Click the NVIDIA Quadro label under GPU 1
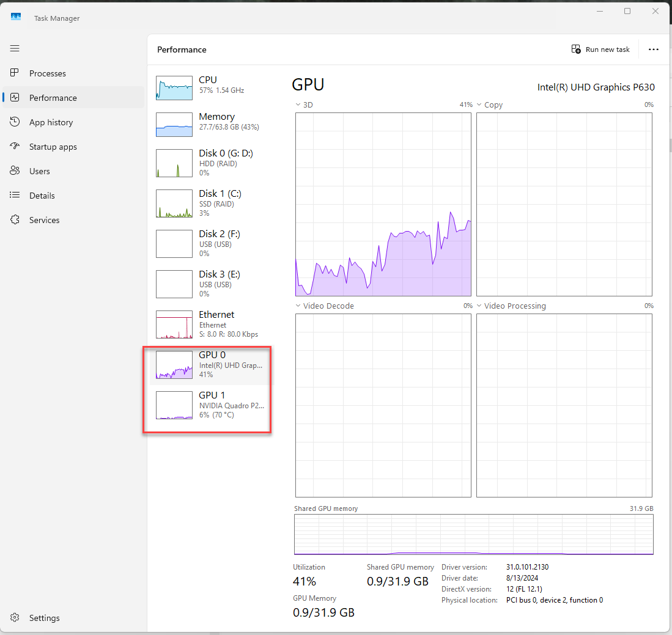Viewport: 672px width, 635px height. tap(231, 406)
